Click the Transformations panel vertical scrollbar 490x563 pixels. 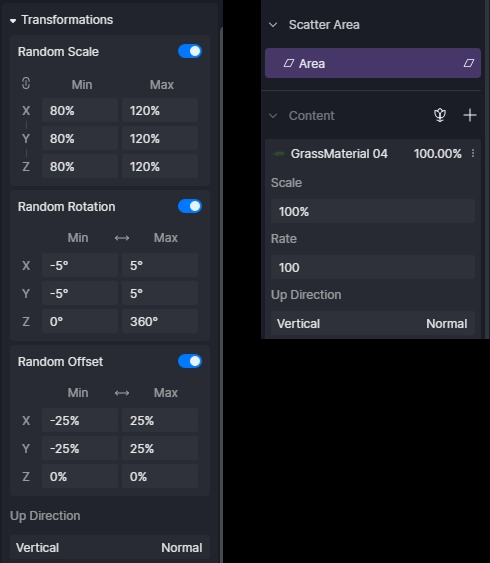coord(221,294)
